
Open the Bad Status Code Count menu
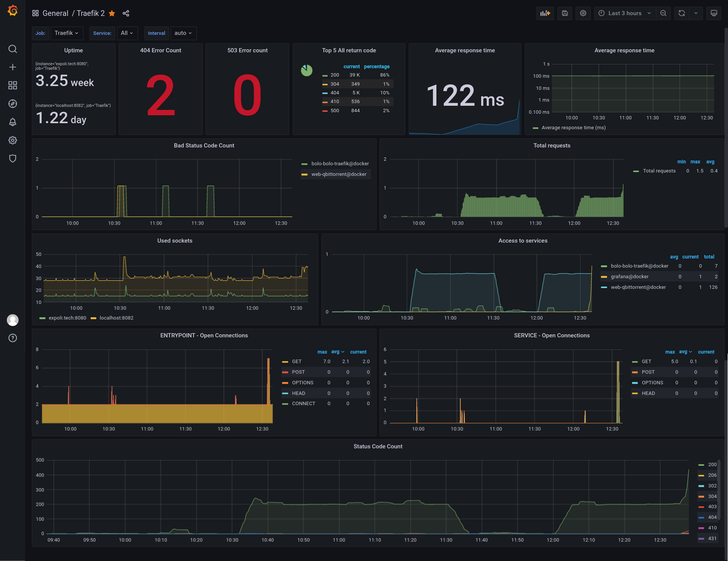[x=204, y=146]
